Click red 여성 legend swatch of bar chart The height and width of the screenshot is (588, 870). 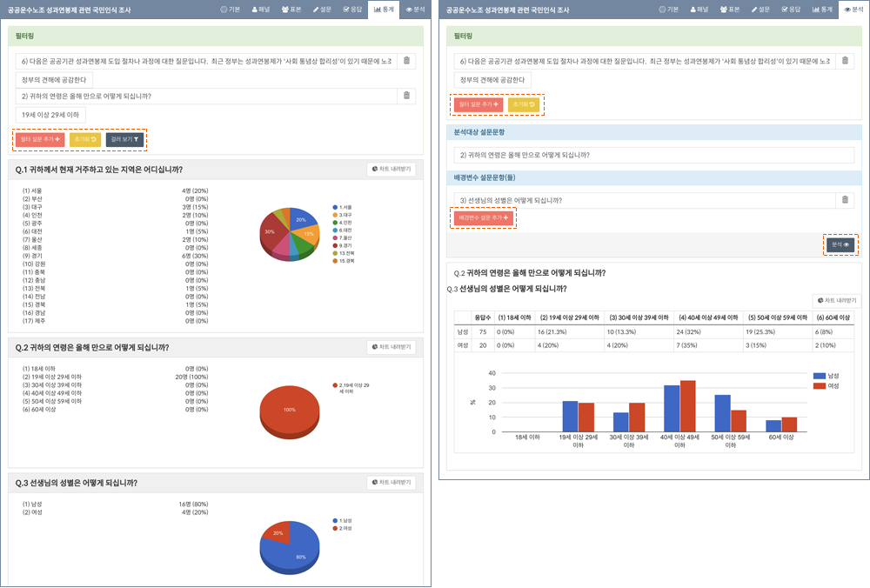tap(819, 385)
